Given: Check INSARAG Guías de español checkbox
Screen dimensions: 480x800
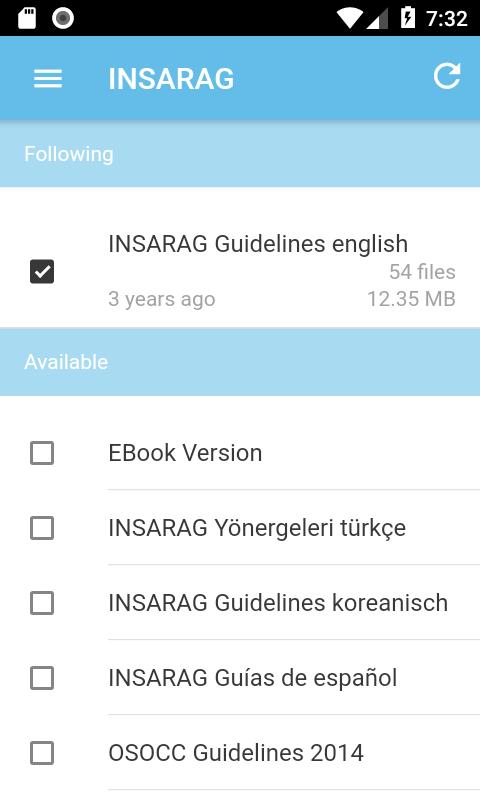Looking at the screenshot, I should click(x=42, y=678).
